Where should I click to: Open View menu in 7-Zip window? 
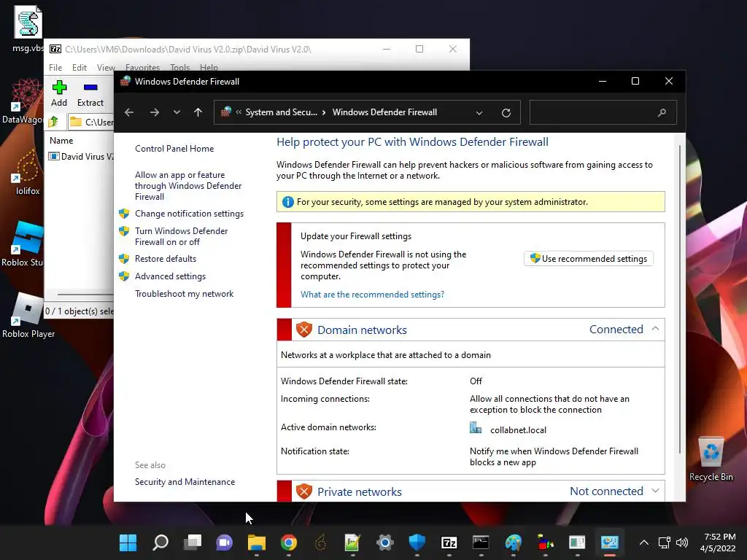click(106, 68)
